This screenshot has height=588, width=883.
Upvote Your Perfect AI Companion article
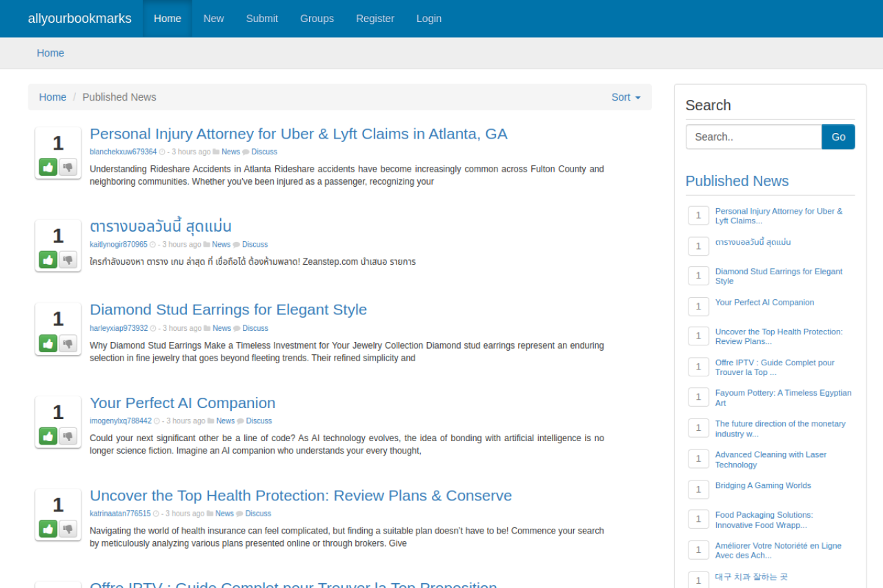(x=48, y=436)
